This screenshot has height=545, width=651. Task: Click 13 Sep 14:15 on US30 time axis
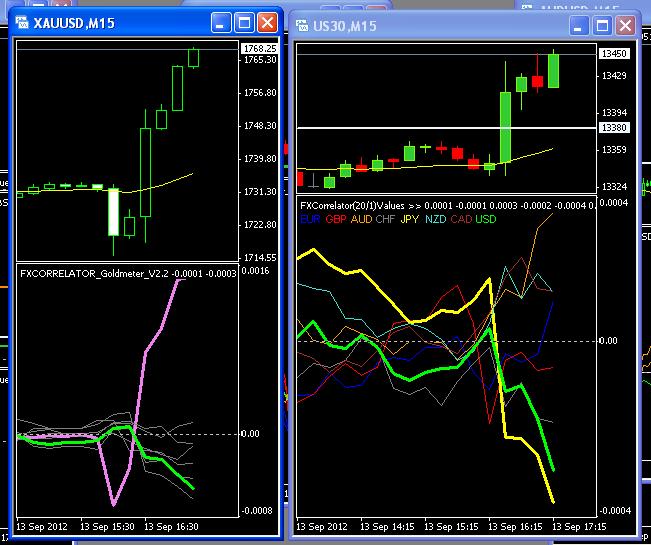387,527
